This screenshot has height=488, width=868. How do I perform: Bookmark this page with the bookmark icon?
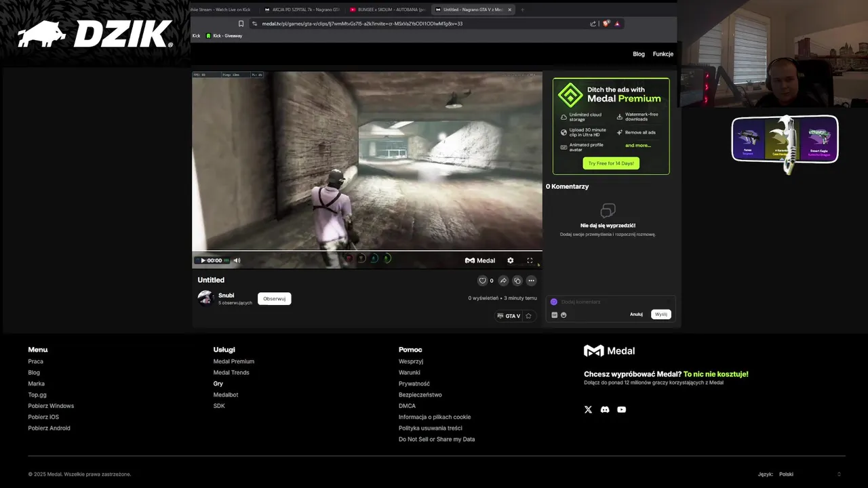pos(241,24)
